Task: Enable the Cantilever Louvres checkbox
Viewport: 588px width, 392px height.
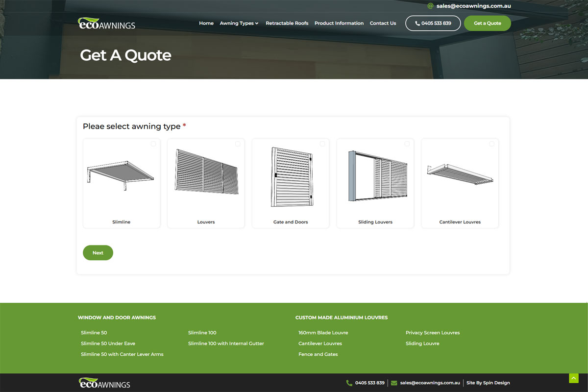Action: 491,144
